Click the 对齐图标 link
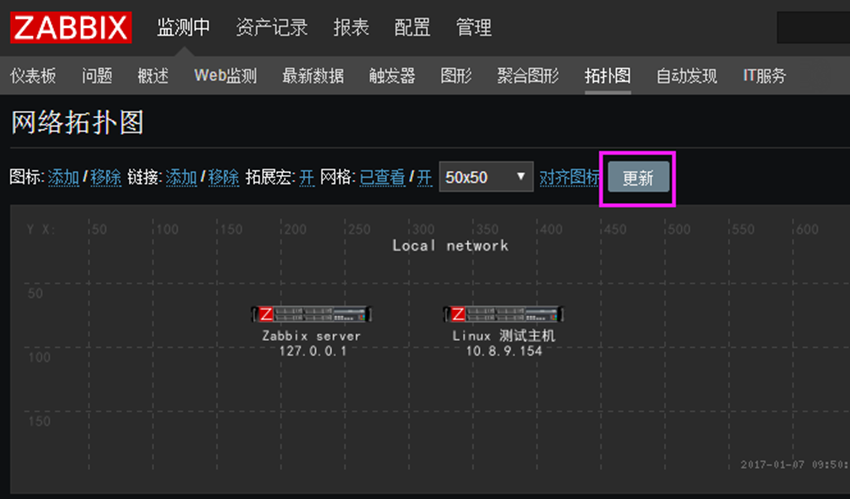Viewport: 850px width, 499px height. (570, 177)
